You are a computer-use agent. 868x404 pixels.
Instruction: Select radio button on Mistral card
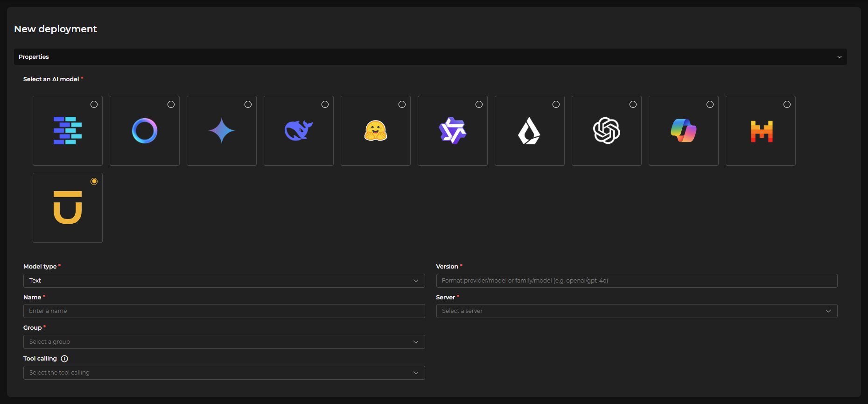coord(787,105)
